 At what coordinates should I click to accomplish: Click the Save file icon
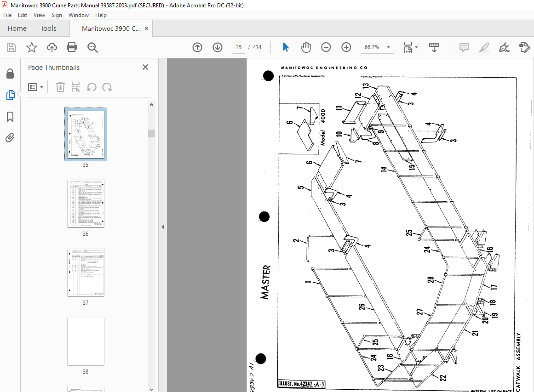[x=11, y=47]
